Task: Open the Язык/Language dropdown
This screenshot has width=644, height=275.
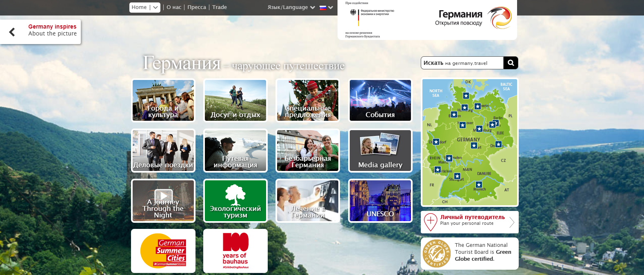Action: (x=291, y=7)
